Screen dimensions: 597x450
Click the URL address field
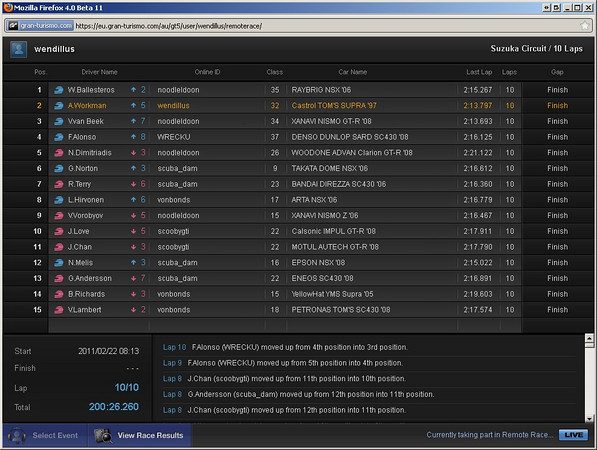[x=327, y=26]
